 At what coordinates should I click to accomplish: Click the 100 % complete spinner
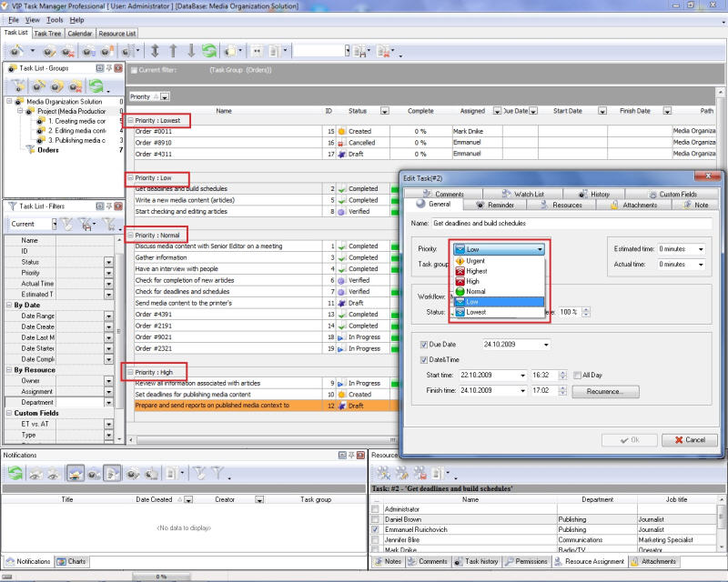[586, 312]
